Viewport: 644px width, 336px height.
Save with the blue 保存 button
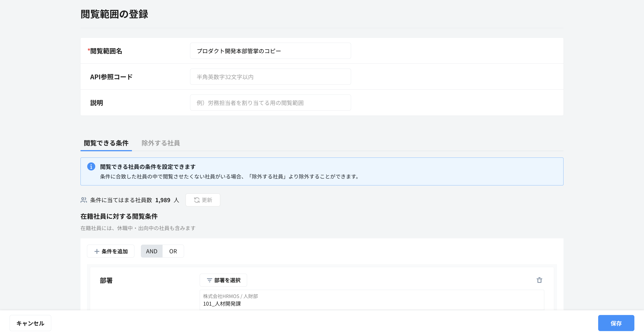(616, 323)
